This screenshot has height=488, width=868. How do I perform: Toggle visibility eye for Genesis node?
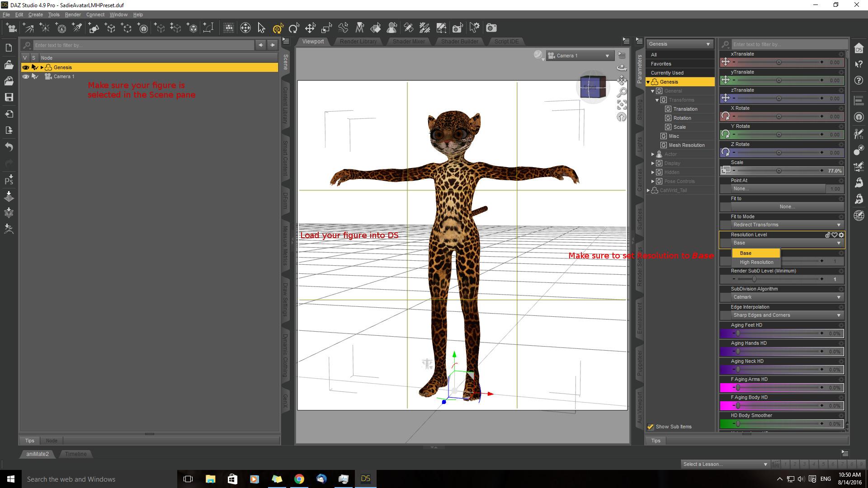coord(26,67)
